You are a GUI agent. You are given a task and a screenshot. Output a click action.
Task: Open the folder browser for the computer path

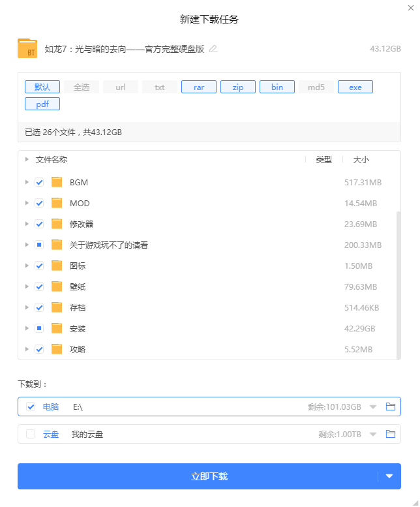[390, 407]
